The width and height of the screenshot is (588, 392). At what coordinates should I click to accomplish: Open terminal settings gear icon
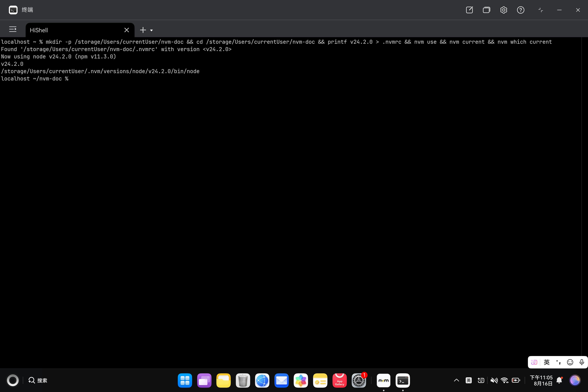(504, 10)
